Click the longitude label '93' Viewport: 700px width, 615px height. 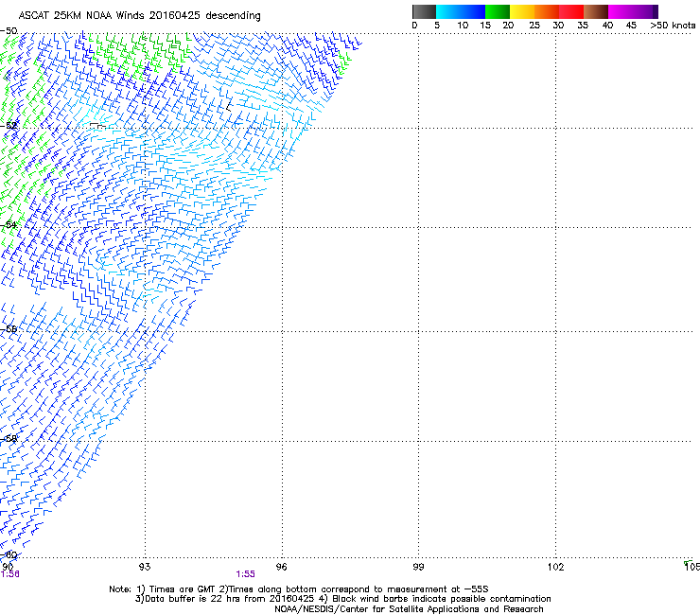coord(145,567)
